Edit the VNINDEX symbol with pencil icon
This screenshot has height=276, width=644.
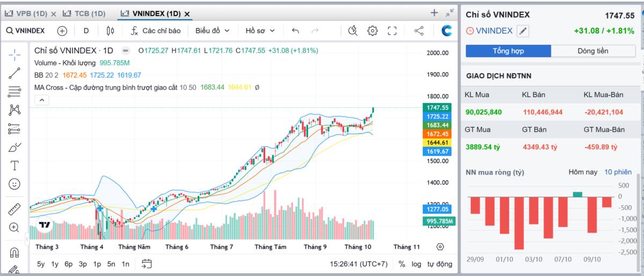(523, 31)
